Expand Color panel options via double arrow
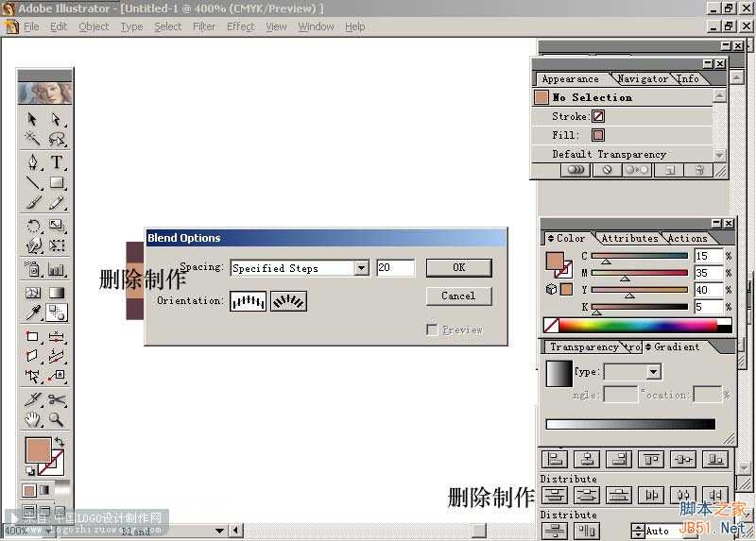756x541 pixels. coord(551,238)
